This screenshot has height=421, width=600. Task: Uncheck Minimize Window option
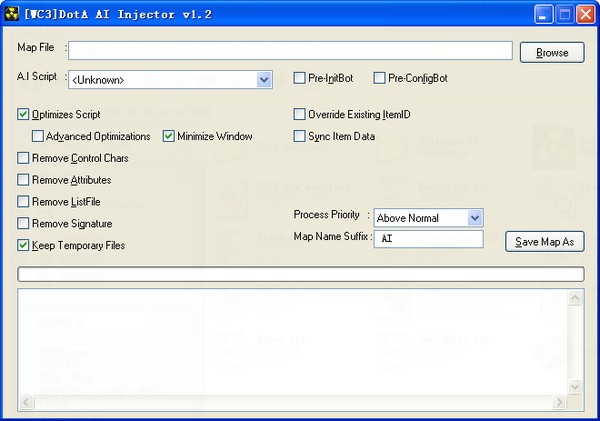click(x=168, y=136)
